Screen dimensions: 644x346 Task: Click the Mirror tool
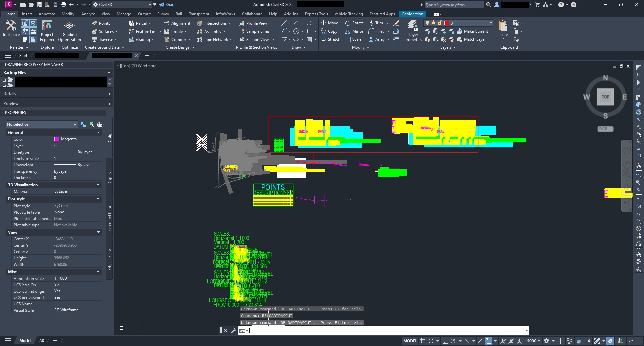(x=354, y=31)
